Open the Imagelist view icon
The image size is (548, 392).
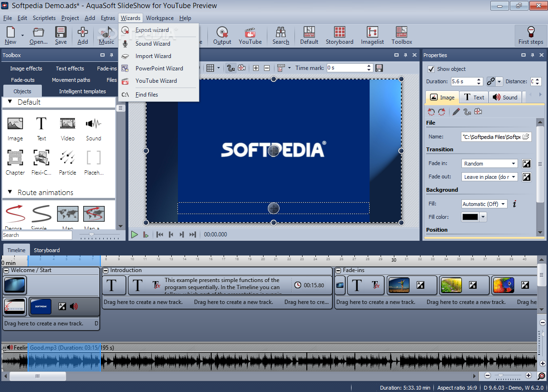pyautogui.click(x=372, y=35)
